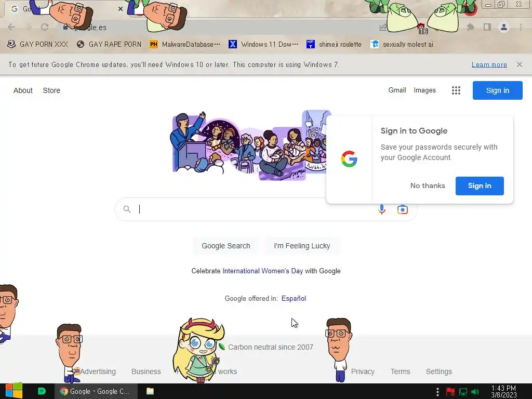Click the network monitor tray icon
Screen dimensions: 532x399
click(x=463, y=392)
